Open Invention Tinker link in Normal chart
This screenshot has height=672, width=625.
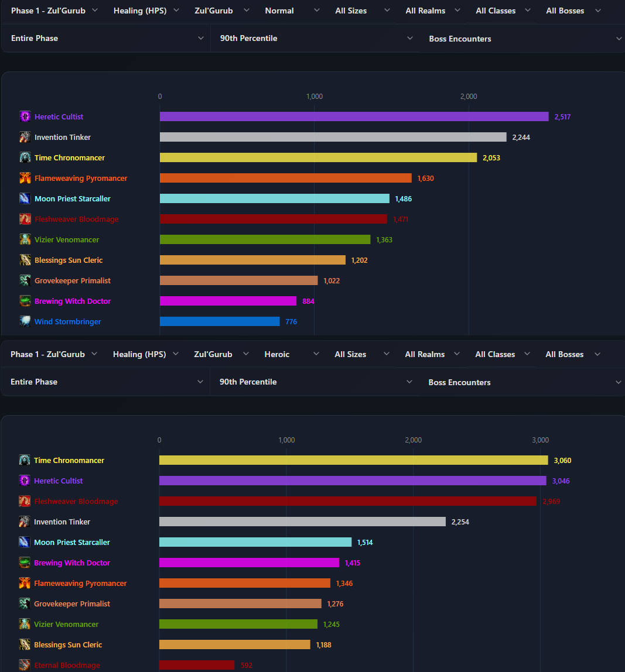pos(63,137)
